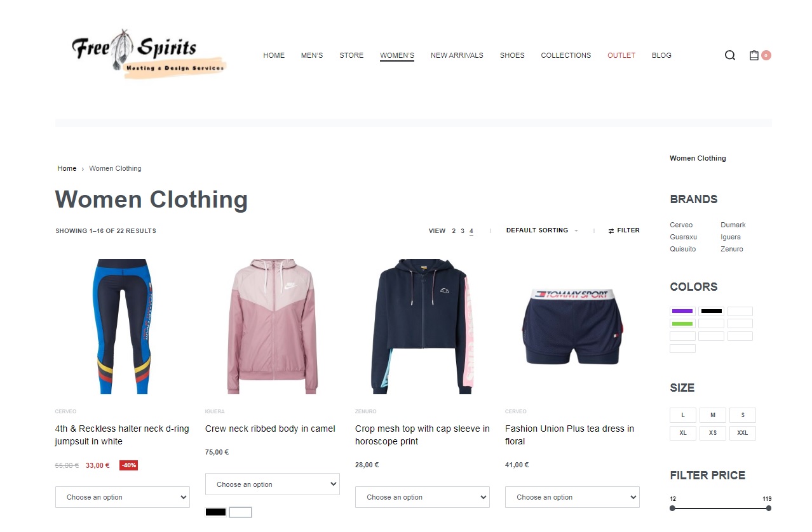Open the shopping cart bag icon
This screenshot has width=812, height=532.
pos(754,55)
